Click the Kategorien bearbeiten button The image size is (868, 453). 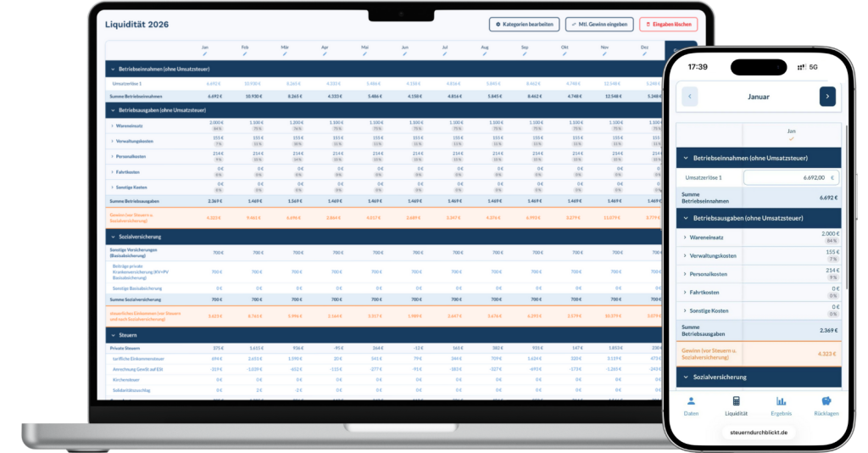pos(524,25)
